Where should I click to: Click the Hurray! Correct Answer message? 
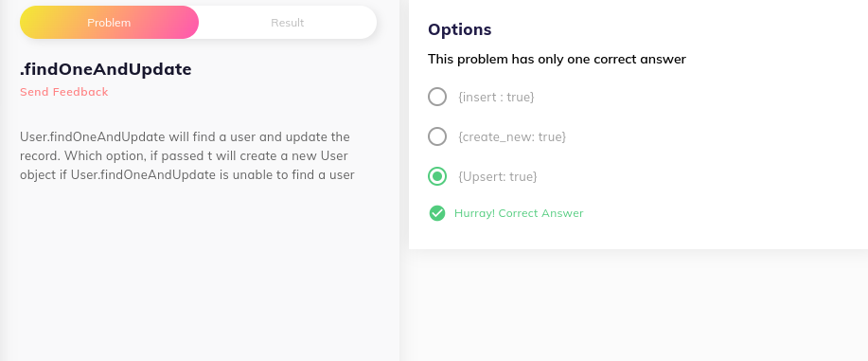[519, 213]
